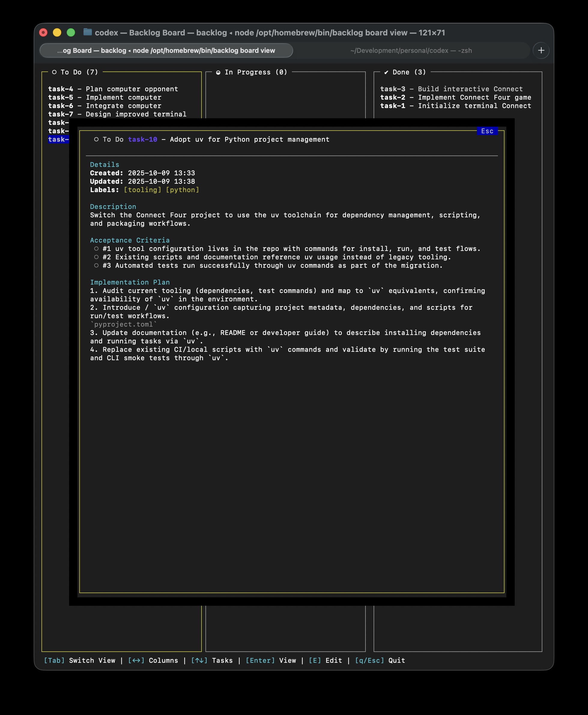Toggle acceptance criterion #3 checkbox circle
The image size is (588, 715).
(96, 265)
